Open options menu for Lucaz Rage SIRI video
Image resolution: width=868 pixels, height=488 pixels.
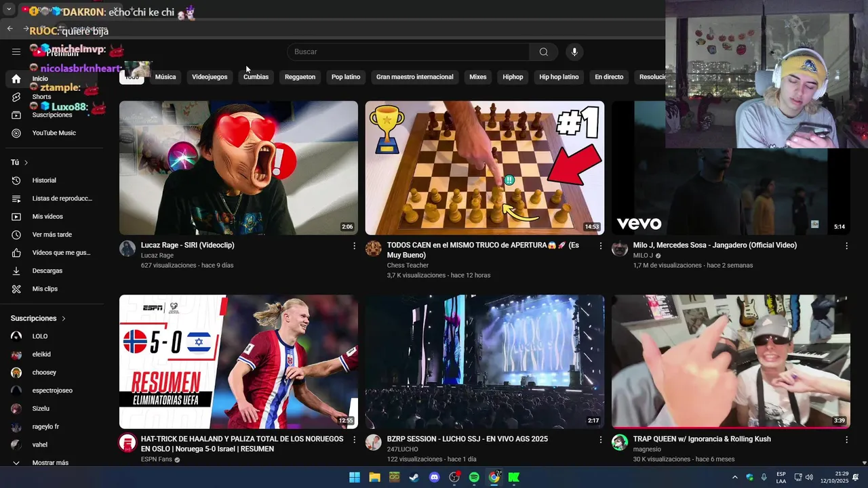pyautogui.click(x=354, y=246)
